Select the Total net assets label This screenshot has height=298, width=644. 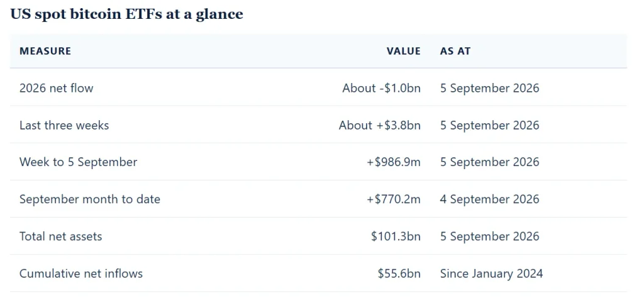click(60, 236)
